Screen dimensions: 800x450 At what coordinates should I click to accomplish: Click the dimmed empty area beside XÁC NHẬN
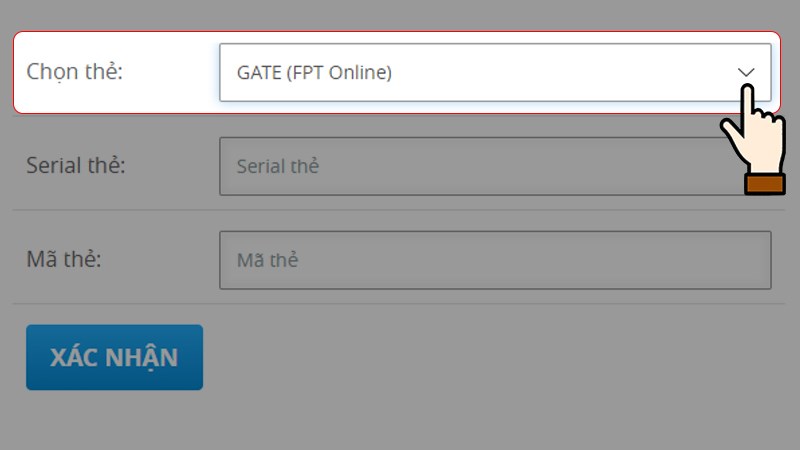click(490, 357)
